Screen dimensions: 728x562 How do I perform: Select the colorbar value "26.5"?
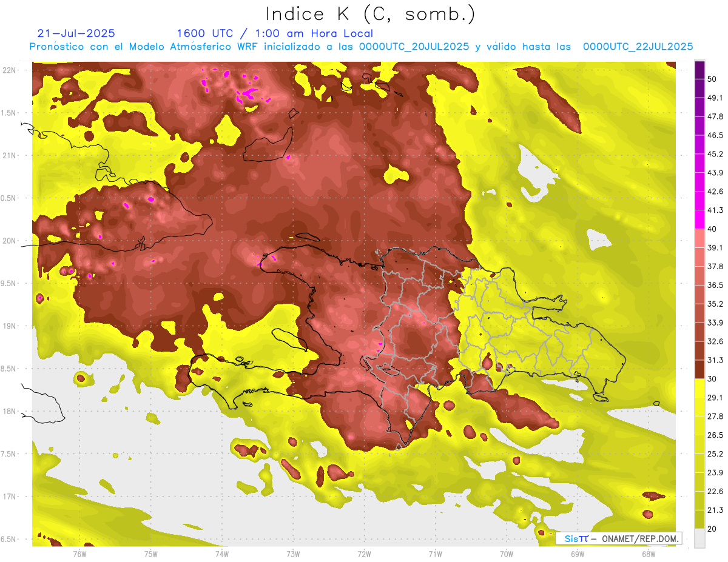(715, 435)
